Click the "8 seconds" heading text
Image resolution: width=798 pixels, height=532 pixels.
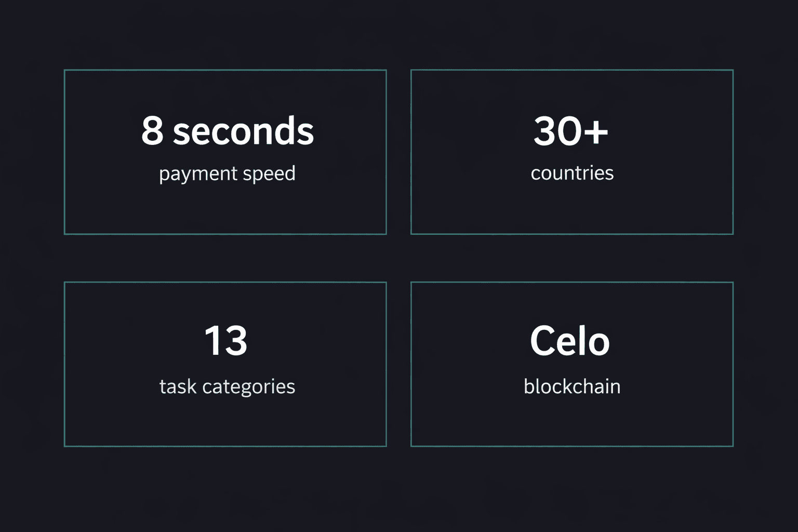click(228, 130)
